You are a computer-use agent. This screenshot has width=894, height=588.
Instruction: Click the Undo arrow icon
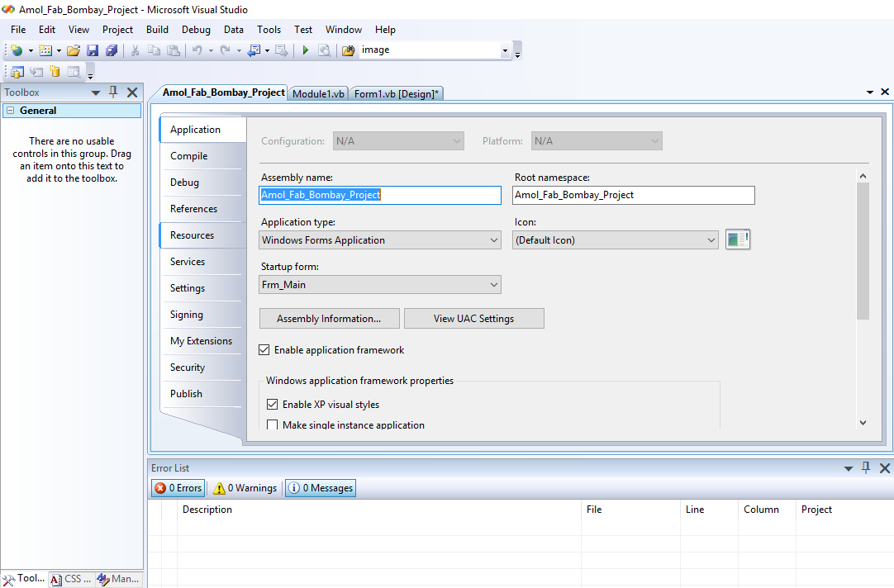click(197, 50)
